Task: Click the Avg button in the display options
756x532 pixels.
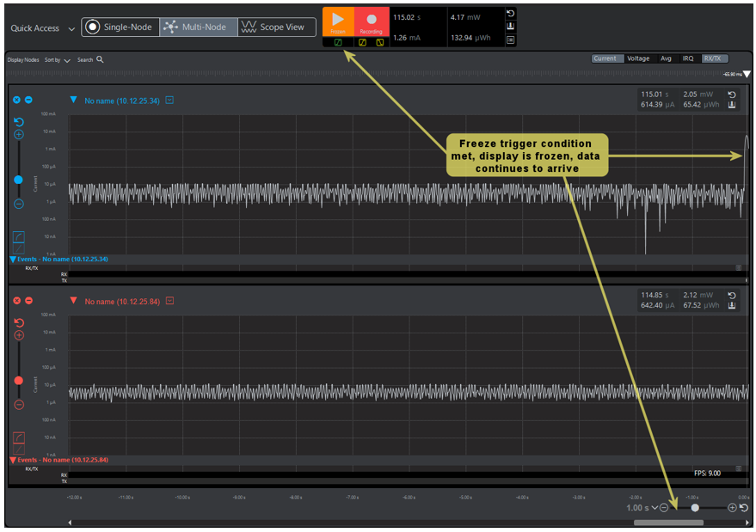Action: pos(666,58)
